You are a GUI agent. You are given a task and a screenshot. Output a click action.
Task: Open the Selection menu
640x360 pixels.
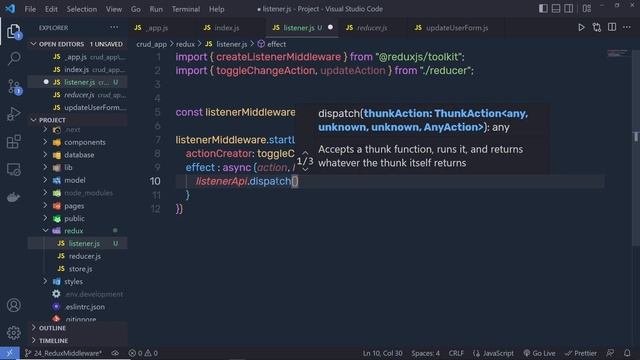tap(82, 9)
